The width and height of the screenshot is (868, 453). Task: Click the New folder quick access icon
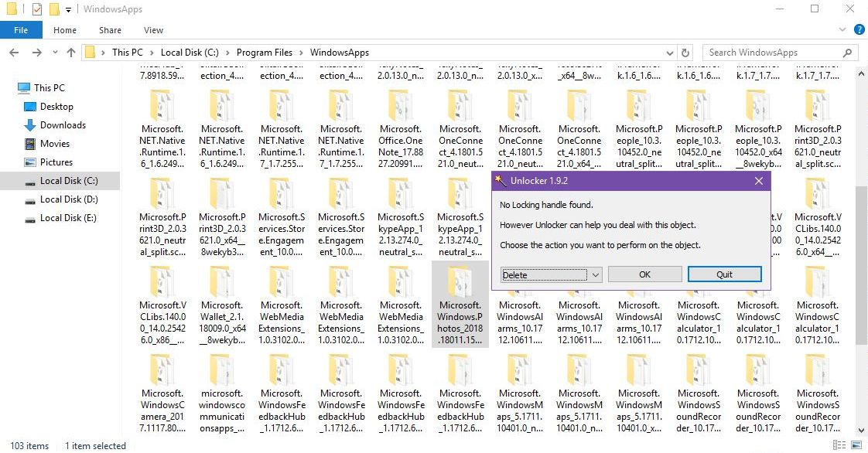[53, 9]
